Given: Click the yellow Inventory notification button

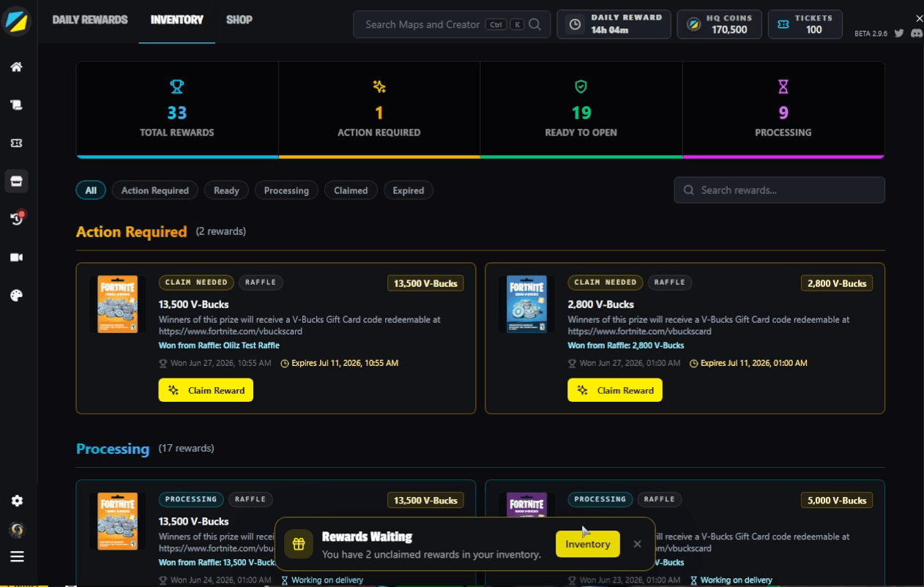Looking at the screenshot, I should 588,544.
